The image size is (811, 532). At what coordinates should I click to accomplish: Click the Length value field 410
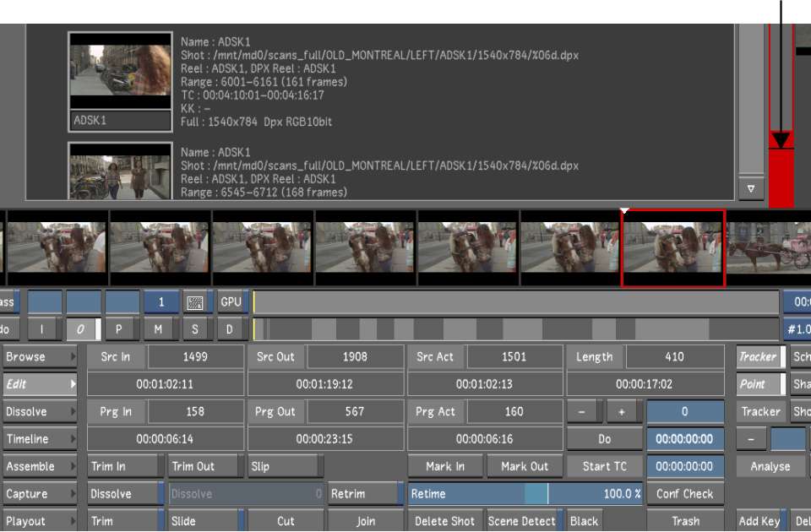pos(674,356)
